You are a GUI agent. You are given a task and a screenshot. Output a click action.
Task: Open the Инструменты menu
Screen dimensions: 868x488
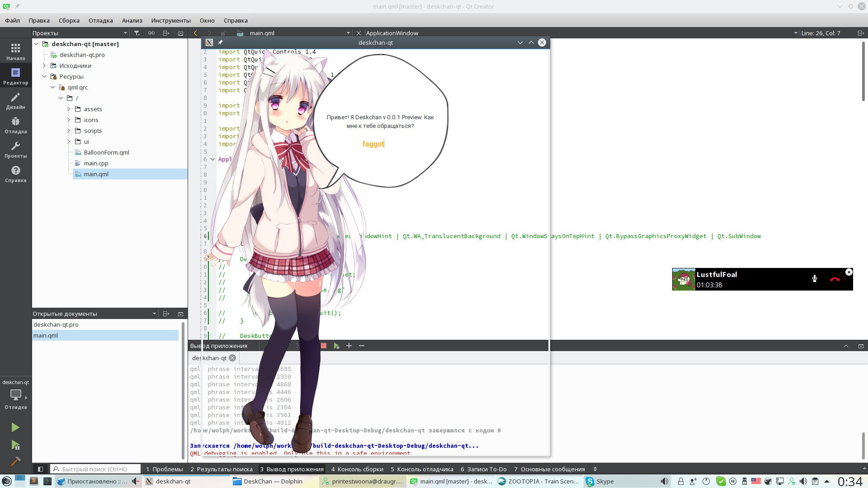[171, 20]
